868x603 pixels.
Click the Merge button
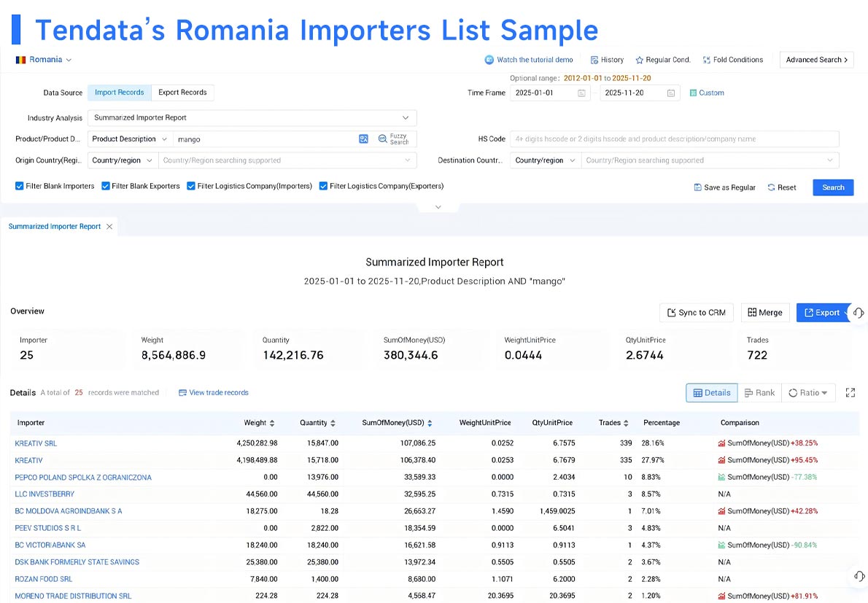click(765, 313)
